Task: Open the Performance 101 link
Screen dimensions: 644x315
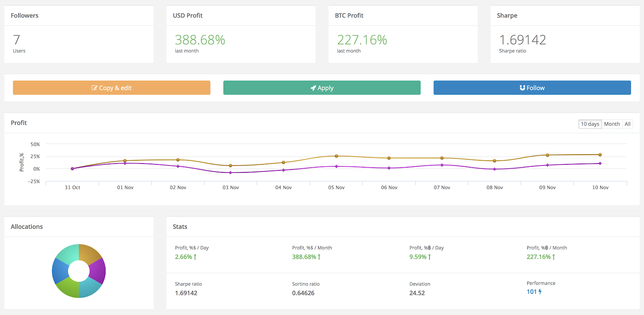Action: point(532,292)
